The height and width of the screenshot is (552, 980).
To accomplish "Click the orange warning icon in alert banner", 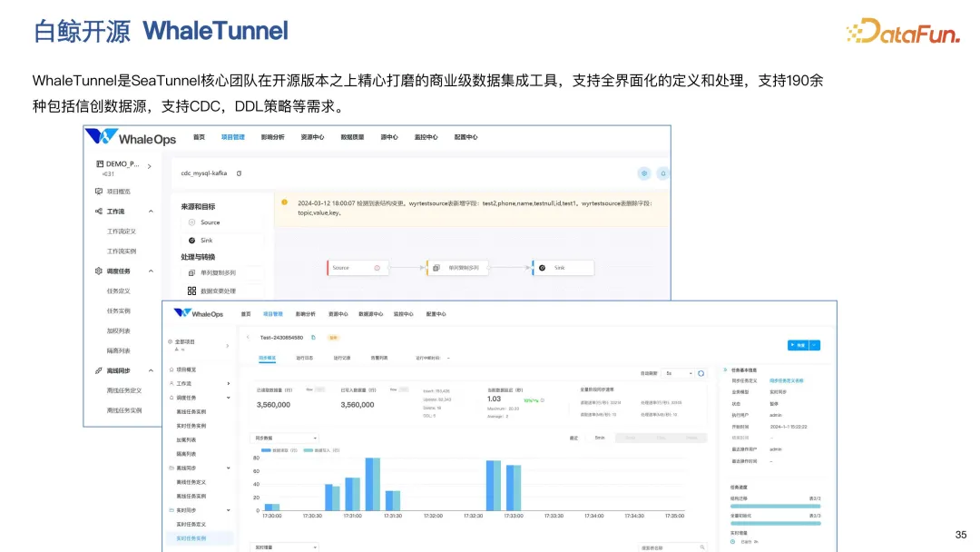I will pos(284,202).
